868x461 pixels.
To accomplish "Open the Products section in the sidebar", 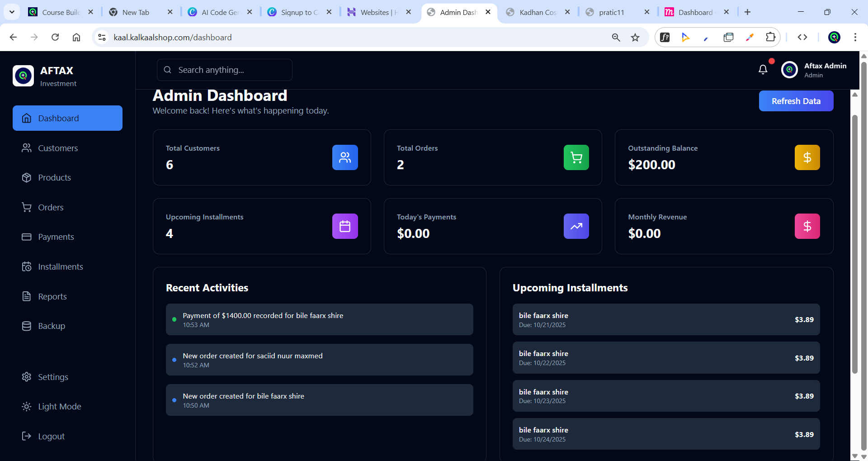I will pyautogui.click(x=54, y=177).
